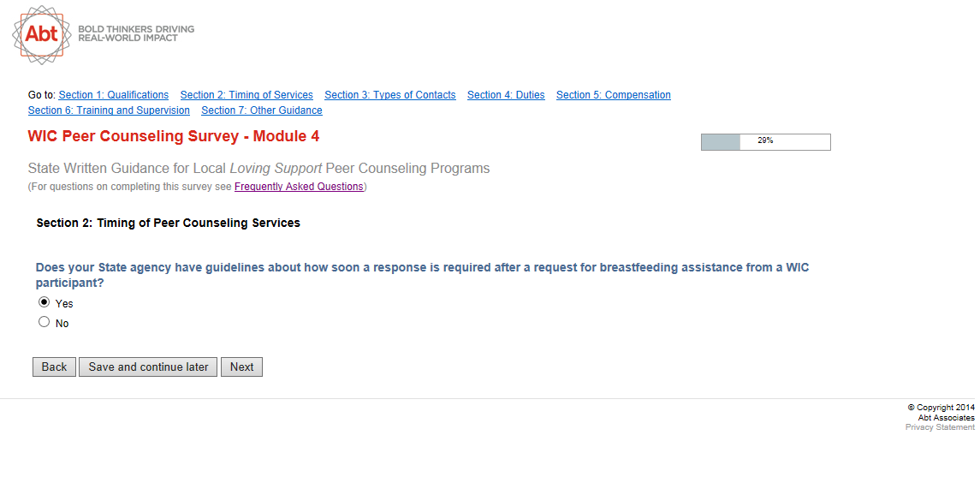Go to Section 1: Qualifications
The width and height of the screenshot is (980, 477).
coord(113,95)
